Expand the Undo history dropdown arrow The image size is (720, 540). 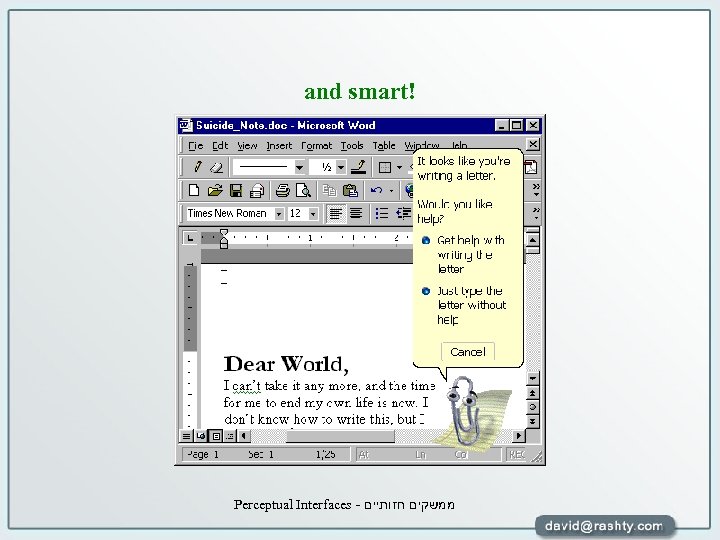(391, 191)
